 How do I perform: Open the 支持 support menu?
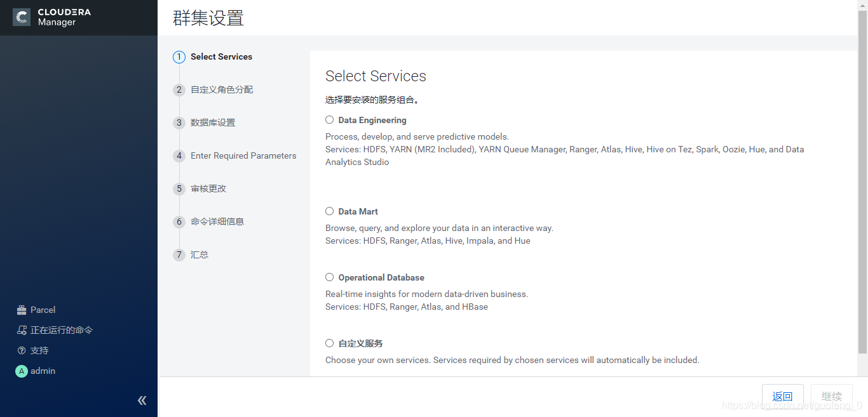pos(39,350)
